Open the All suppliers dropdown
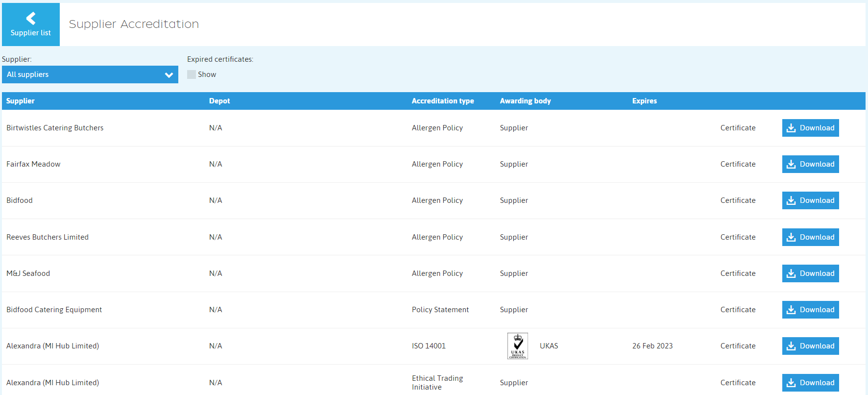868x395 pixels. coord(90,74)
